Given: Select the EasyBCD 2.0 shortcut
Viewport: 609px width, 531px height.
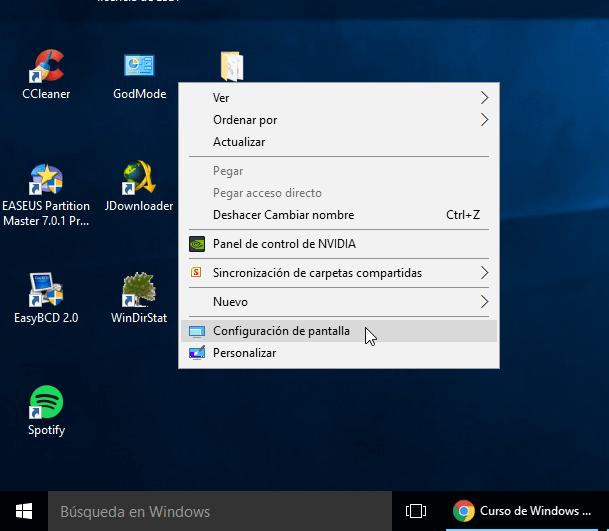Looking at the screenshot, I should 46,298.
